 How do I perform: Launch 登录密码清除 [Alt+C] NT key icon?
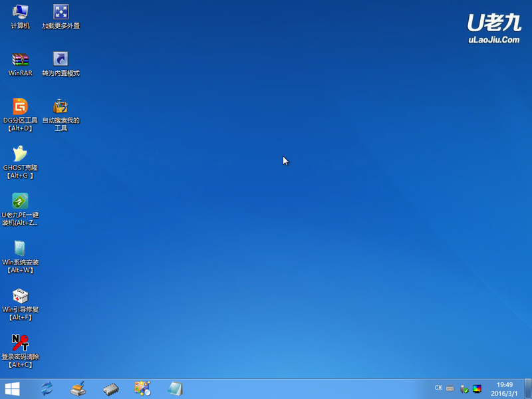tap(20, 351)
